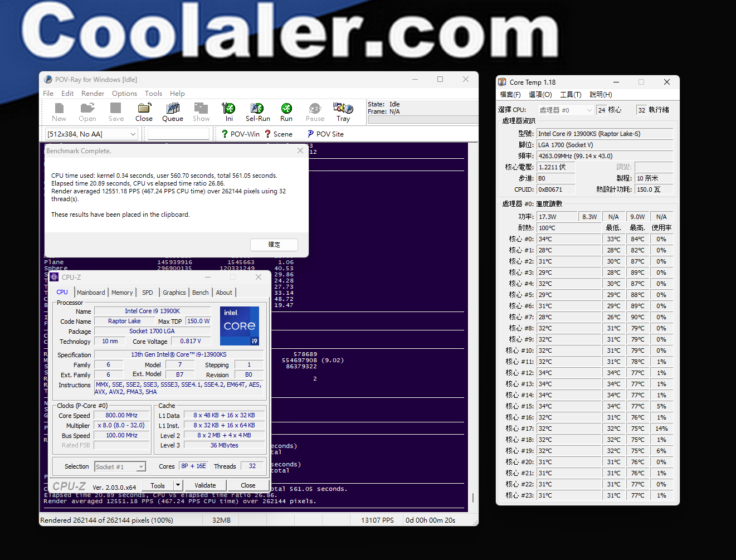This screenshot has height=560, width=736.
Task: Click the empty command-line input field in POV-Ray toolbar
Action: tap(178, 134)
